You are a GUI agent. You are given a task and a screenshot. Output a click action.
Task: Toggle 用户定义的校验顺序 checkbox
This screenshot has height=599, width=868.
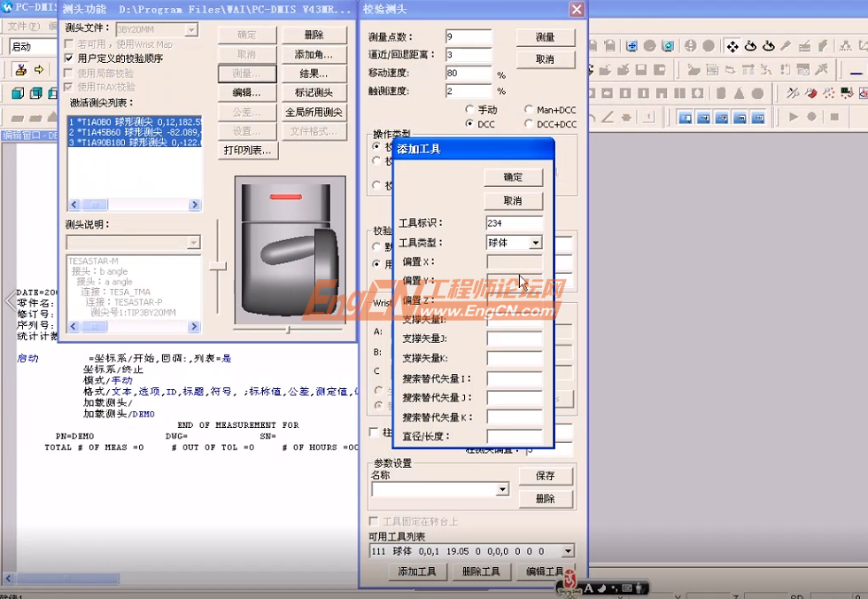[69, 58]
